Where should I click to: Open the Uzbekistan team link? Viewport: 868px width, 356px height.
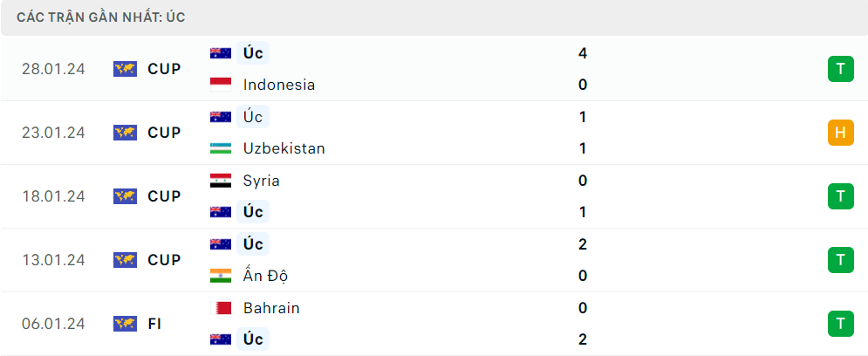coord(284,148)
